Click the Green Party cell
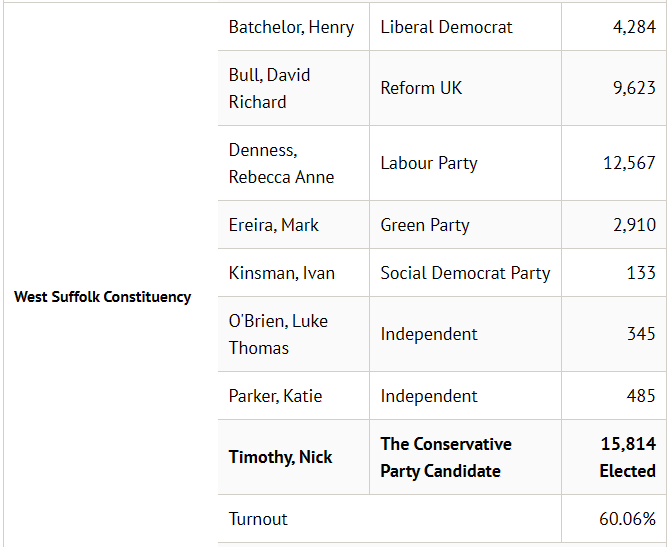The image size is (670, 547). click(x=465, y=225)
